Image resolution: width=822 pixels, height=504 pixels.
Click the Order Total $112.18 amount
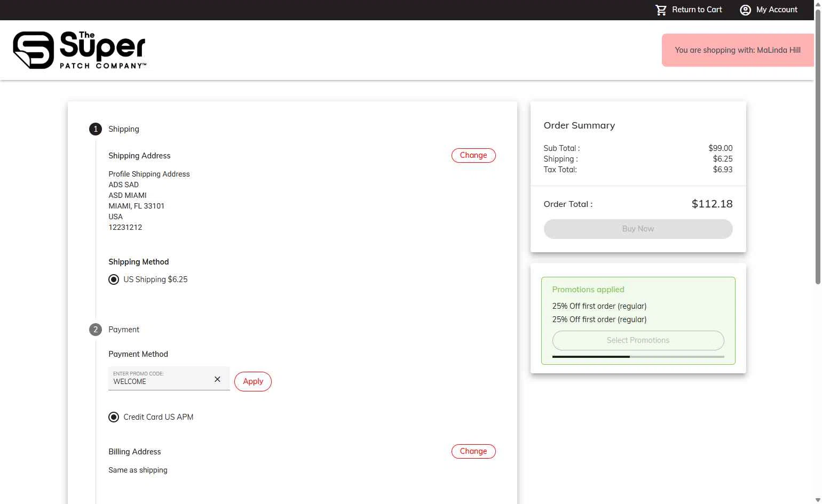tap(712, 204)
